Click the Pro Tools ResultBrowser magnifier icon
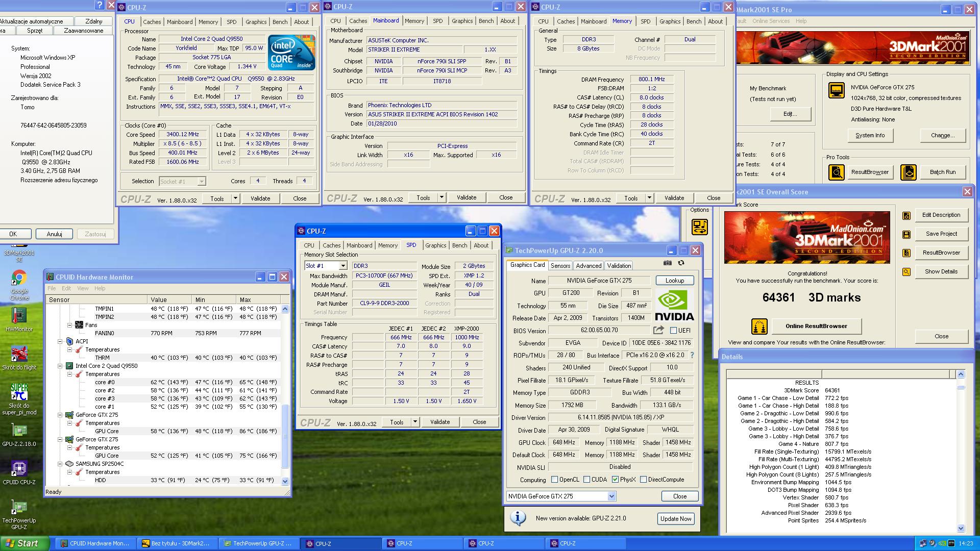 pos(836,172)
